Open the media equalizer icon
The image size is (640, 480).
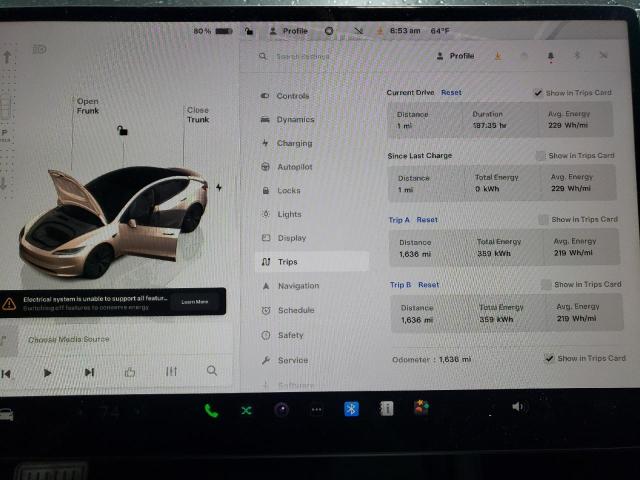coord(171,371)
